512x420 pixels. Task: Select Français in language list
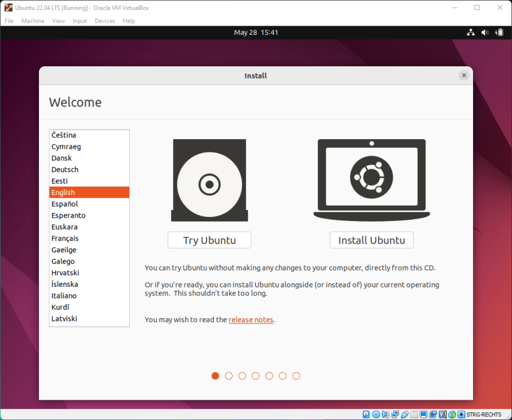coord(89,238)
